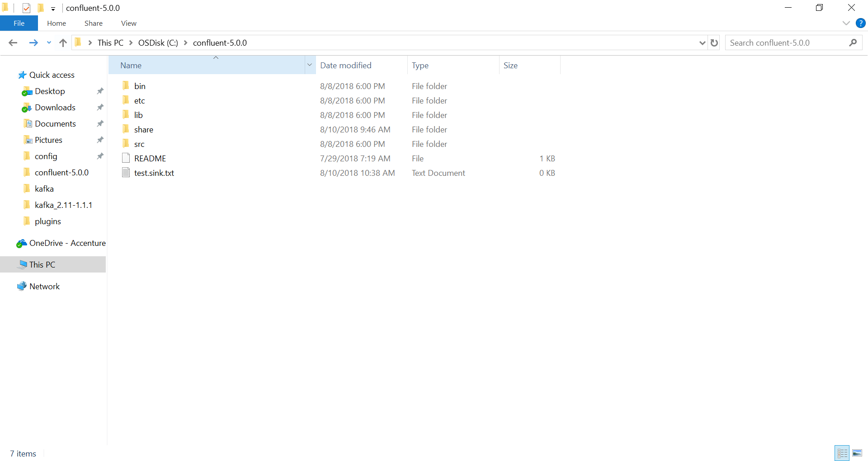Viewport: 868px width, 461px height.
Task: Open the Share ribbon tab
Action: click(94, 24)
